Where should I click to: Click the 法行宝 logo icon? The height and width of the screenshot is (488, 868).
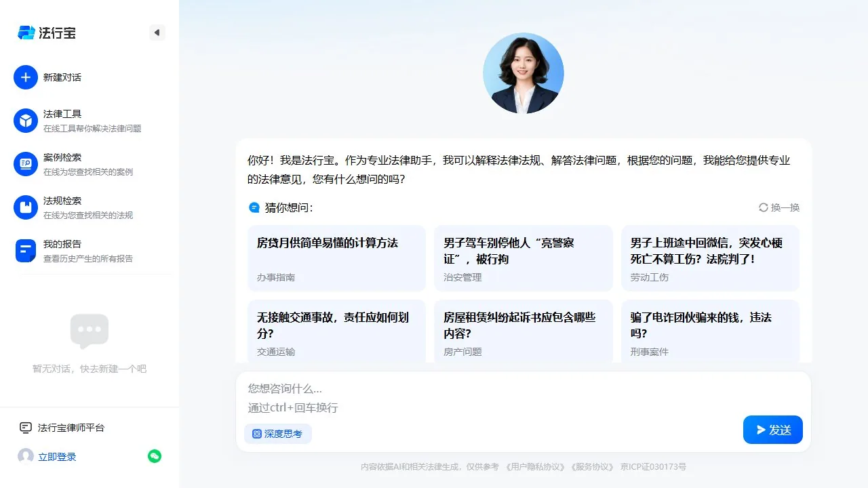[26, 33]
